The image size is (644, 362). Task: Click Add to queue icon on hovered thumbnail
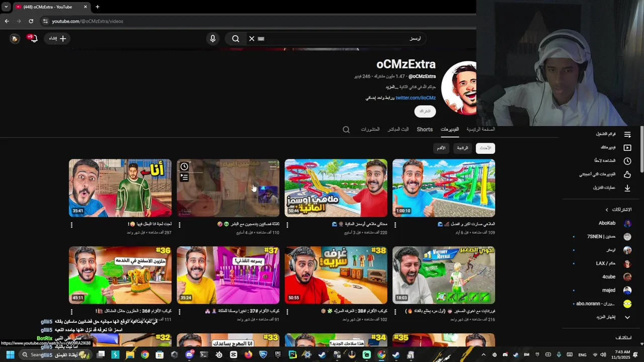[x=184, y=177]
